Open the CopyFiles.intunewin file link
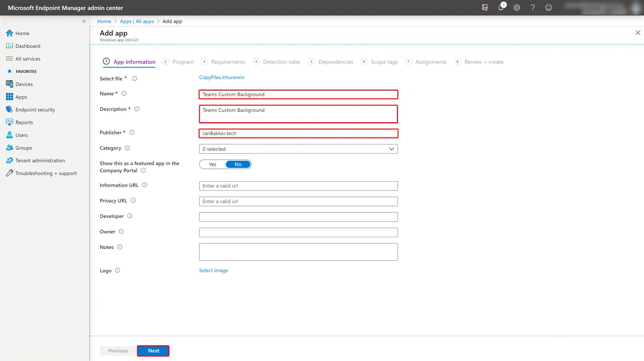Screen dimensions: 644x361 pos(222,77)
